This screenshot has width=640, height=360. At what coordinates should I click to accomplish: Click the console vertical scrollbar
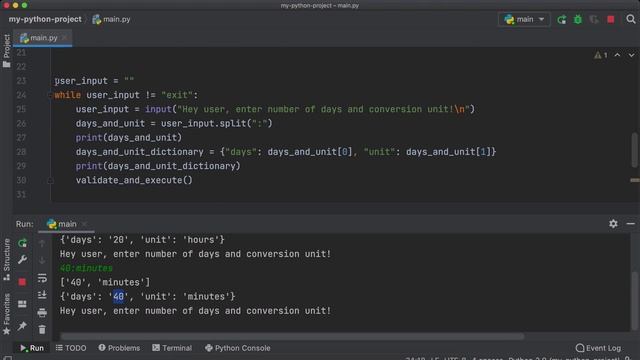coord(634,300)
